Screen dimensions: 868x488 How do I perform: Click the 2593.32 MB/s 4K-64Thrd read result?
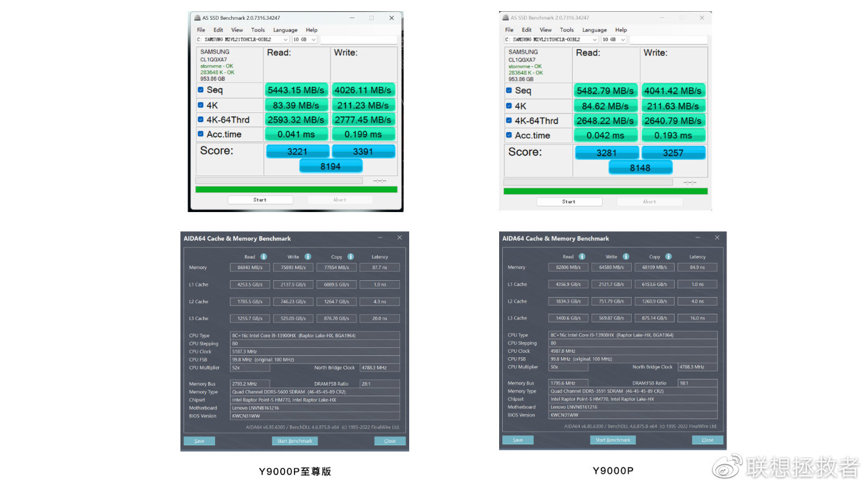coord(296,120)
